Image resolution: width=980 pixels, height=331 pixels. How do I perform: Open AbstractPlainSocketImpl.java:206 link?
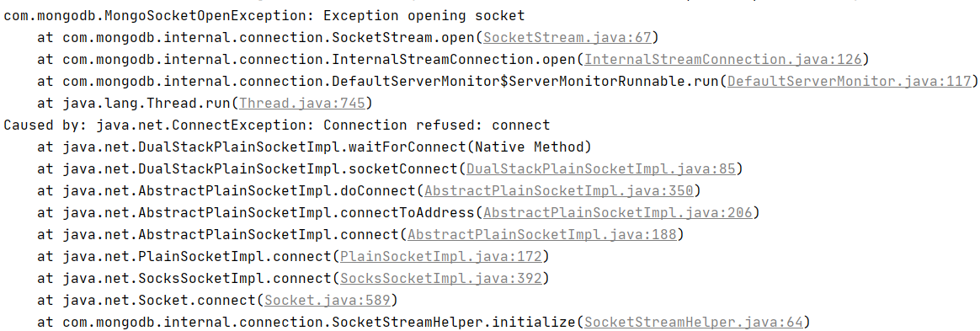click(617, 213)
